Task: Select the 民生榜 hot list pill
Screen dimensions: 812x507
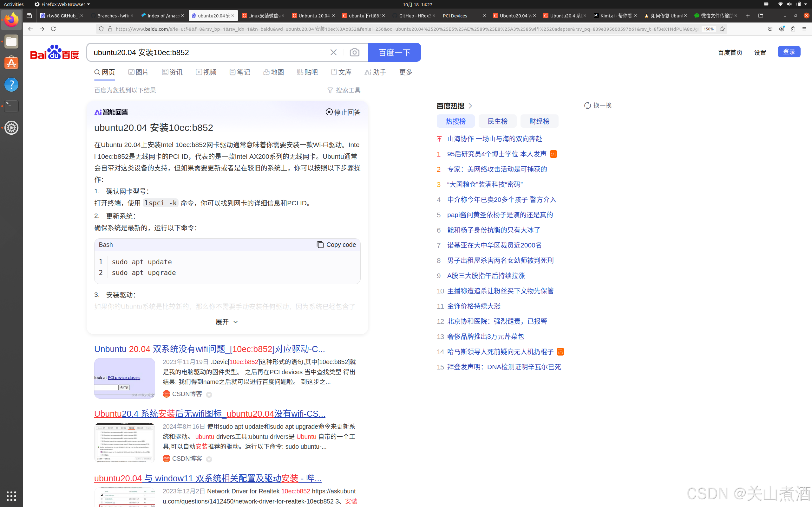Action: [x=497, y=121]
